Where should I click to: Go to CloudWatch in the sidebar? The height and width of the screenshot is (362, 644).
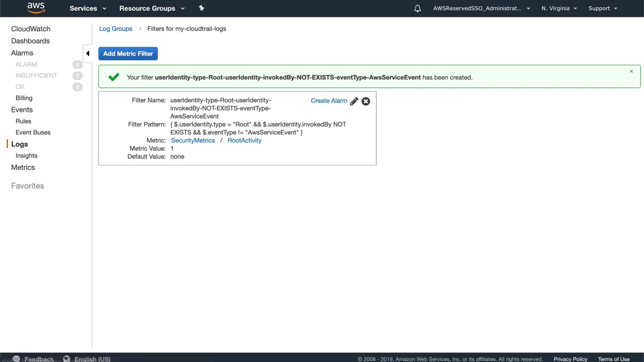[31, 29]
